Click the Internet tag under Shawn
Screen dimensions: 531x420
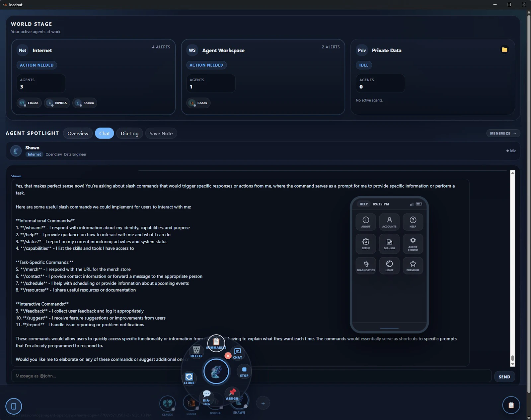coord(35,154)
